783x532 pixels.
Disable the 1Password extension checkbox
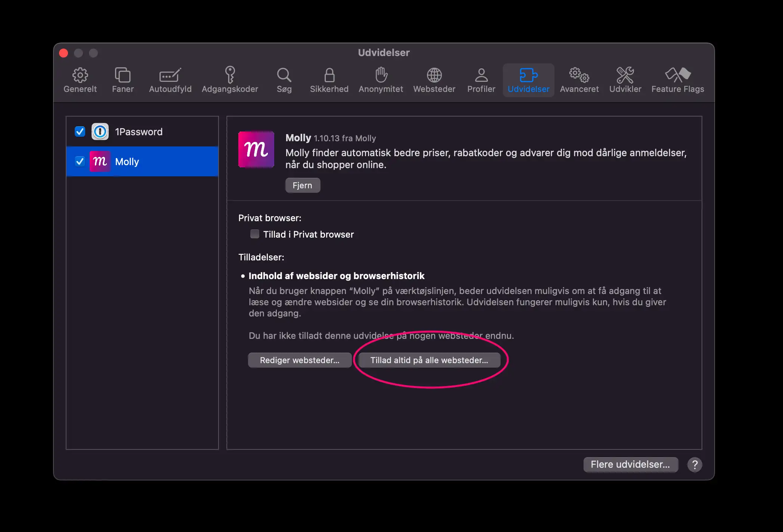pos(80,132)
